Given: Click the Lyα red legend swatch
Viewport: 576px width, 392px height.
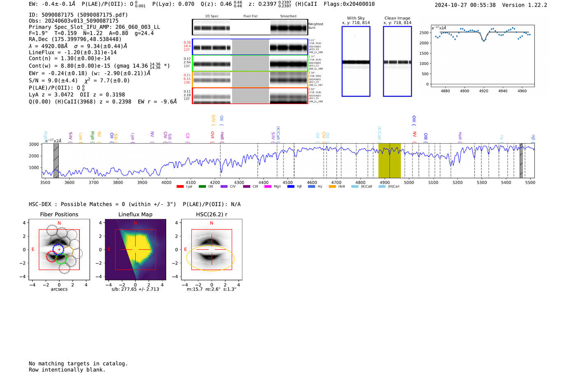Looking at the screenshot, I should (180, 186).
